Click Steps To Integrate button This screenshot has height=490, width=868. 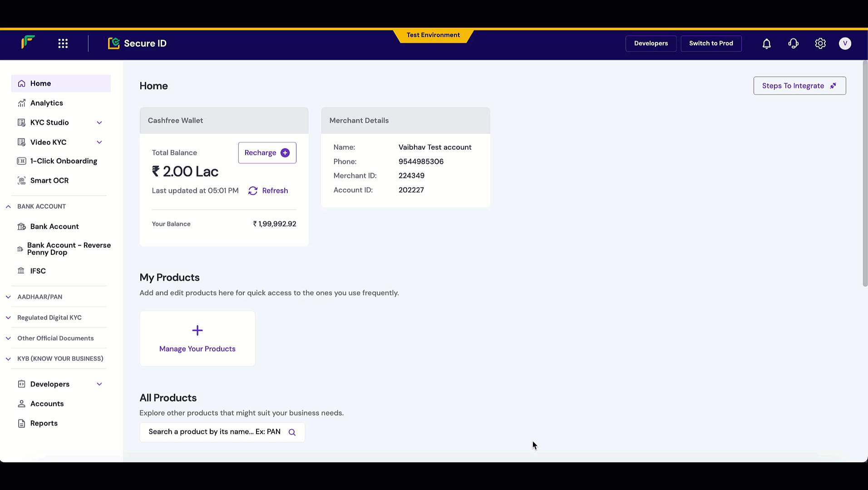click(799, 86)
